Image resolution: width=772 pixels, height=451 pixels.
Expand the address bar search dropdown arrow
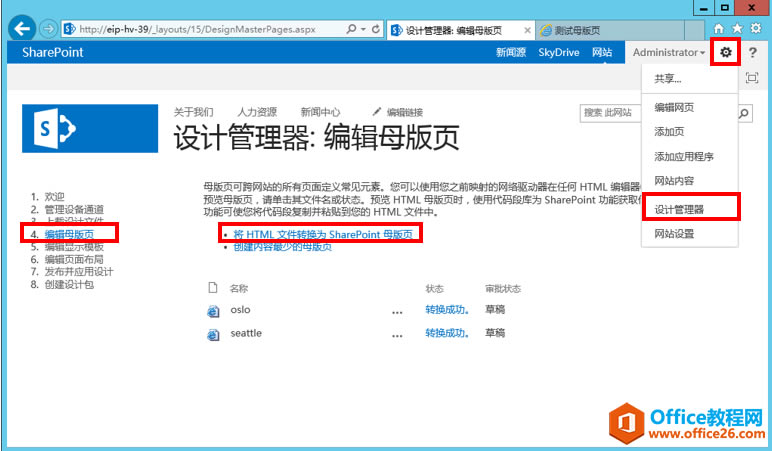[x=363, y=29]
